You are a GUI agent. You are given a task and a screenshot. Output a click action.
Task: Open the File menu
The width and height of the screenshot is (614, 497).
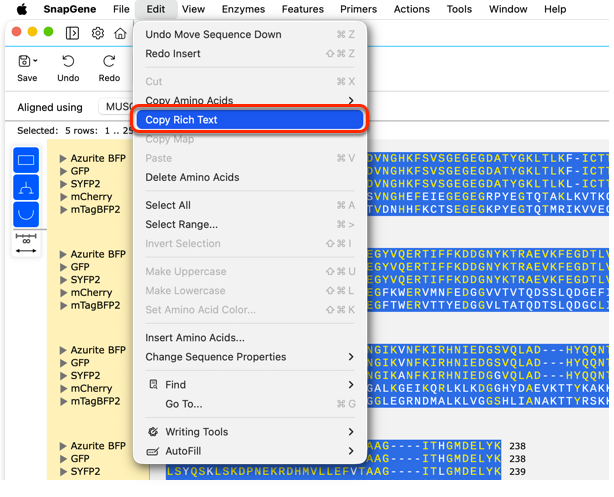[121, 9]
